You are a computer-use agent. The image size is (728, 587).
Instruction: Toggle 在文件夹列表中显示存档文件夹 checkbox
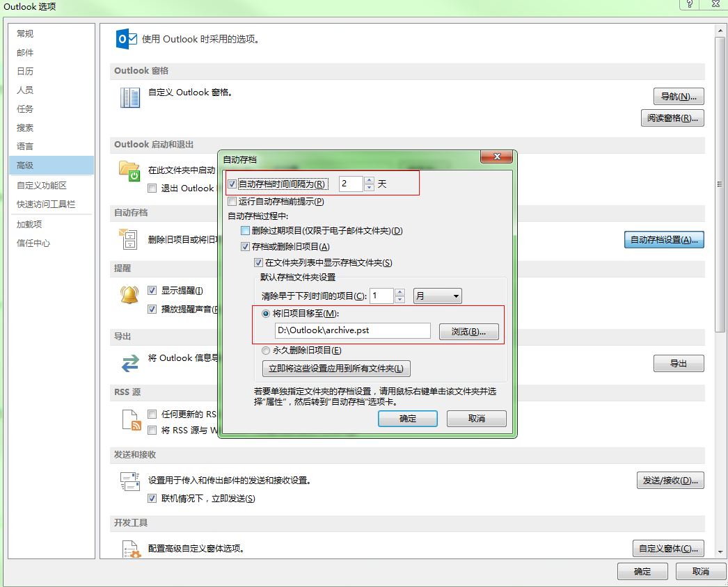point(259,263)
